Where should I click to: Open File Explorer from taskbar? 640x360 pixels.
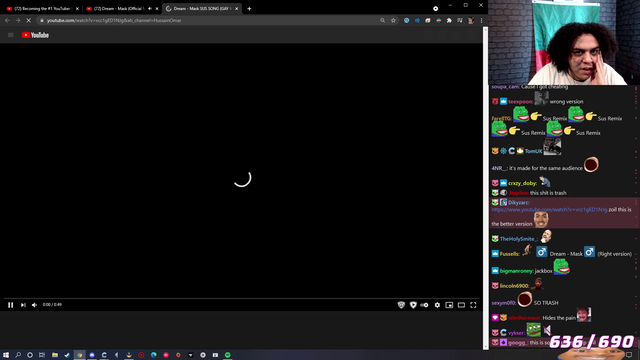55,355
